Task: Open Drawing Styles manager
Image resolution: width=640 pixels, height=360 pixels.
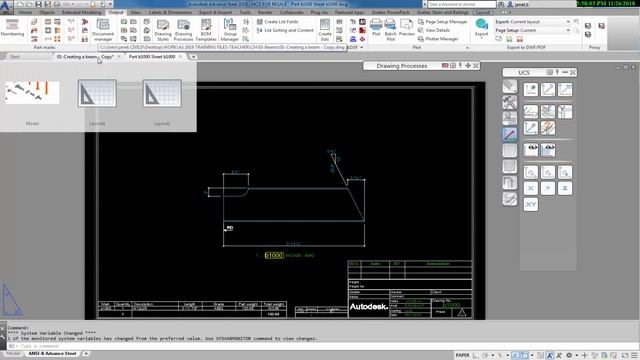Action: click(163, 30)
